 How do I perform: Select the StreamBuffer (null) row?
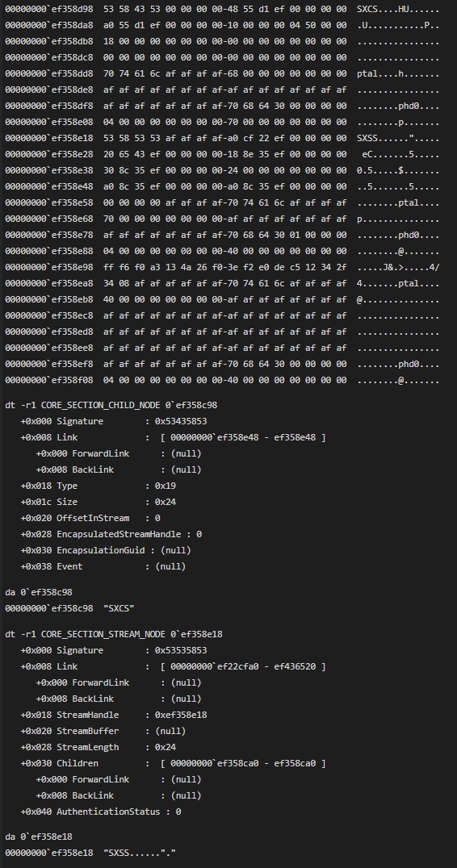pyautogui.click(x=103, y=731)
